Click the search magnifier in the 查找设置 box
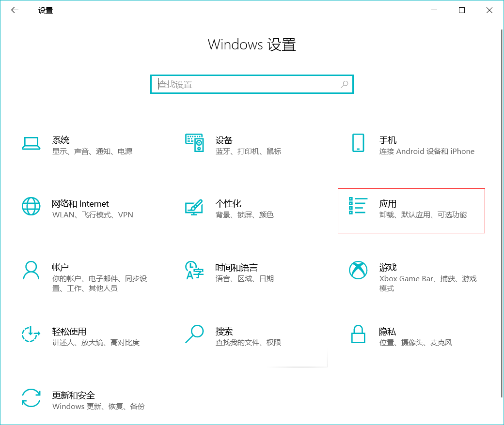The width and height of the screenshot is (504, 425). tap(345, 84)
